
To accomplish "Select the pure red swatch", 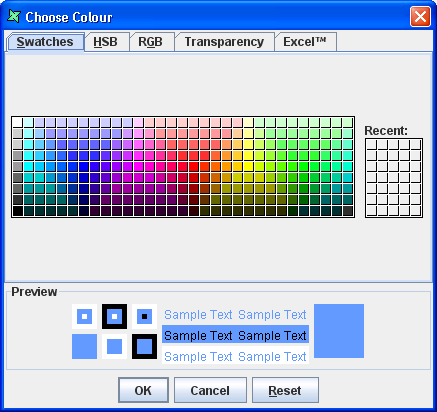I will [x=194, y=167].
